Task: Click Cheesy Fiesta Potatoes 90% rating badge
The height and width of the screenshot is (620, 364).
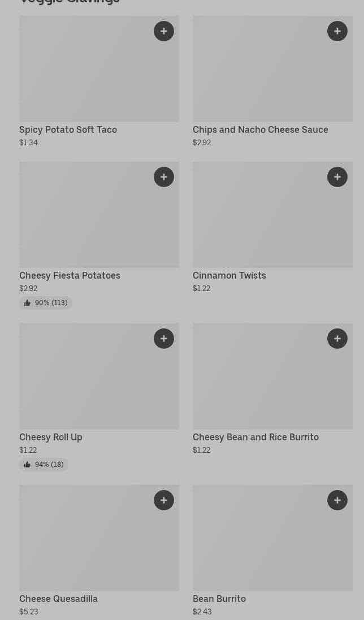Action: coord(46,303)
